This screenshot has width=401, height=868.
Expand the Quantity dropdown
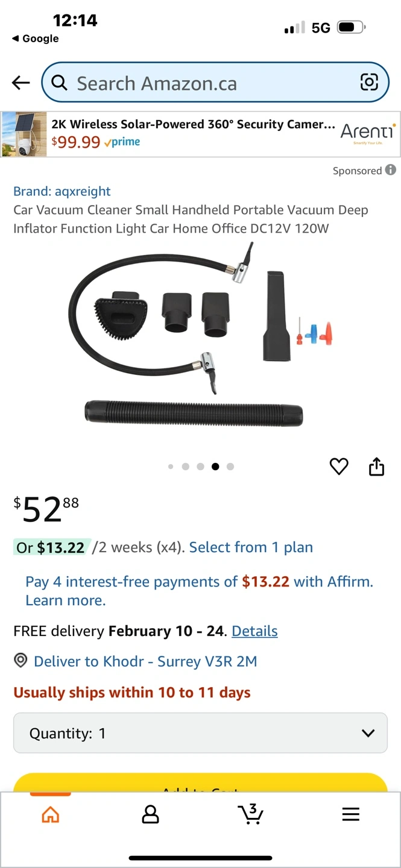point(200,733)
